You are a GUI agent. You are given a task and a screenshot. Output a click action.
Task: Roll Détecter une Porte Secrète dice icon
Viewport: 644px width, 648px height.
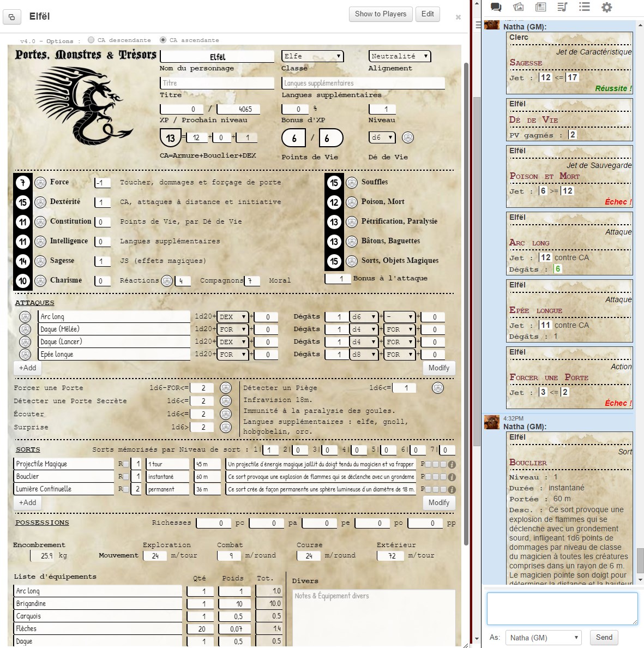(226, 401)
